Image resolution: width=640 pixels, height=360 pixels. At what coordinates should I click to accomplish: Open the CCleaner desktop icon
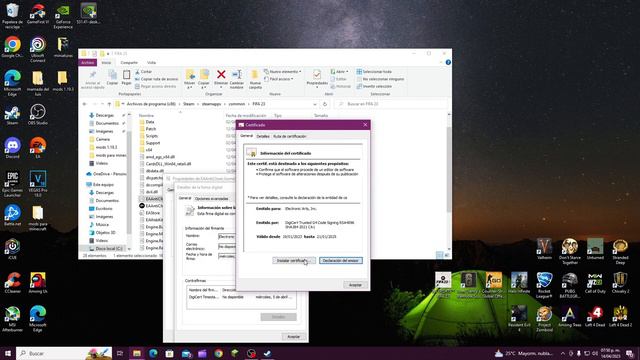12,282
